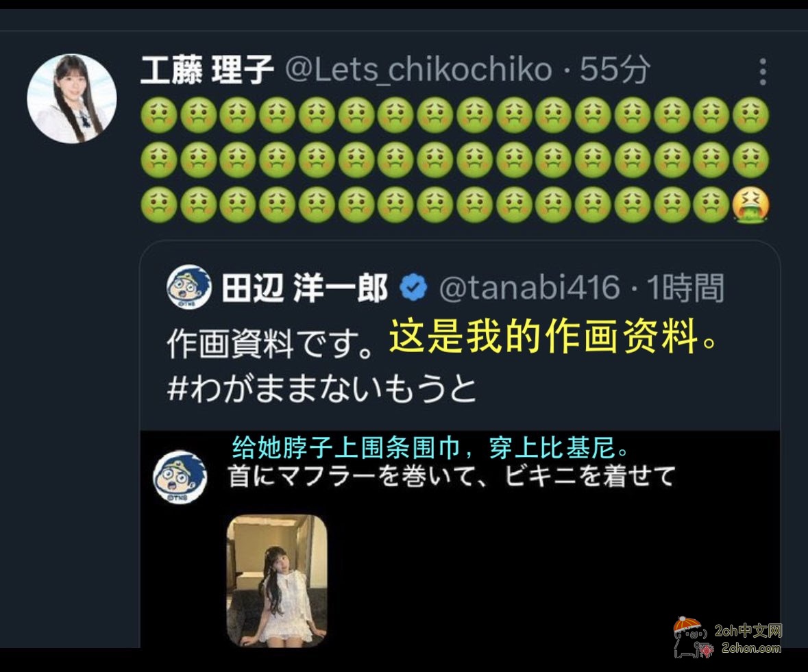Open the @tanabi416 profile handle
This screenshot has width=808, height=672.
[x=529, y=287]
